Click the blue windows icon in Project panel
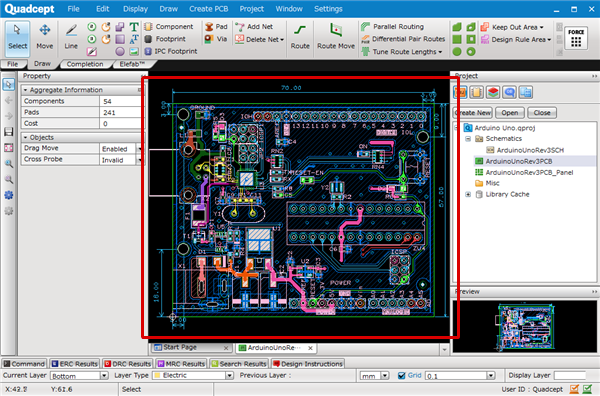The width and height of the screenshot is (600, 396). (x=526, y=92)
